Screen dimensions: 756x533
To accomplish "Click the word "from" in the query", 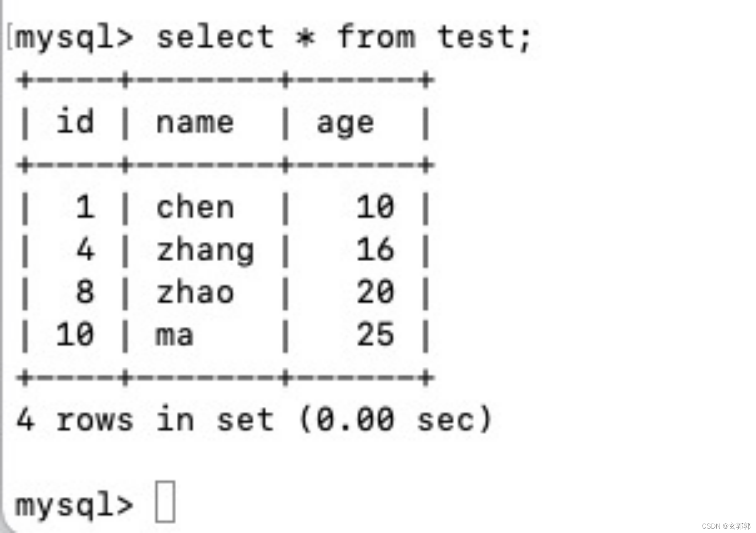I will coord(376,37).
